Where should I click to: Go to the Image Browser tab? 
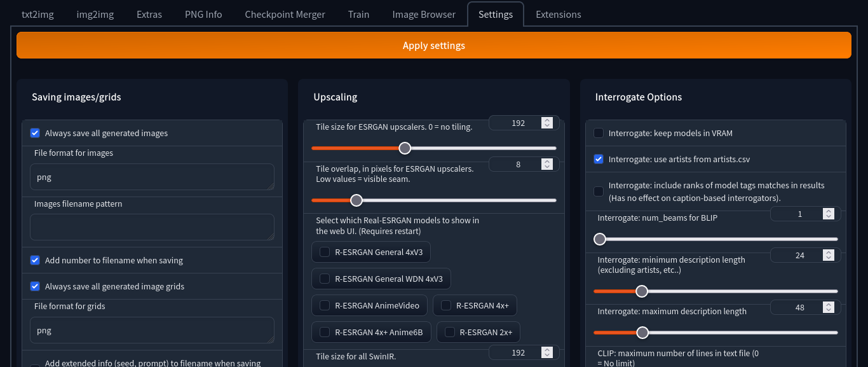pos(423,14)
